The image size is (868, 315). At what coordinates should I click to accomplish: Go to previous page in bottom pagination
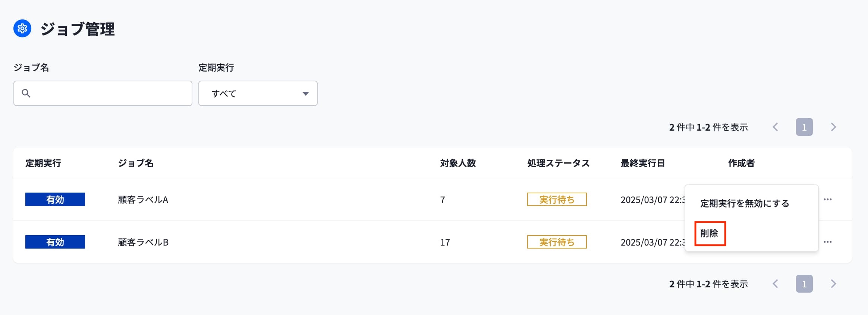click(776, 284)
